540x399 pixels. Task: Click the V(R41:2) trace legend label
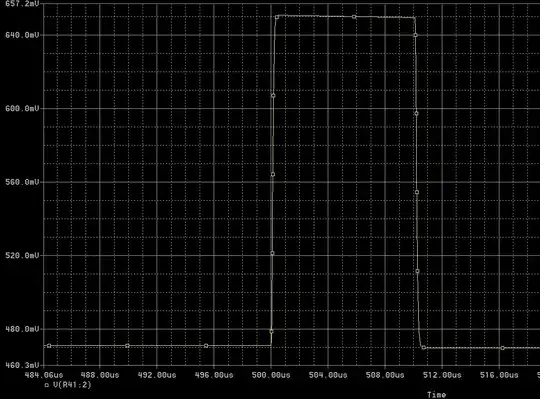point(72,385)
